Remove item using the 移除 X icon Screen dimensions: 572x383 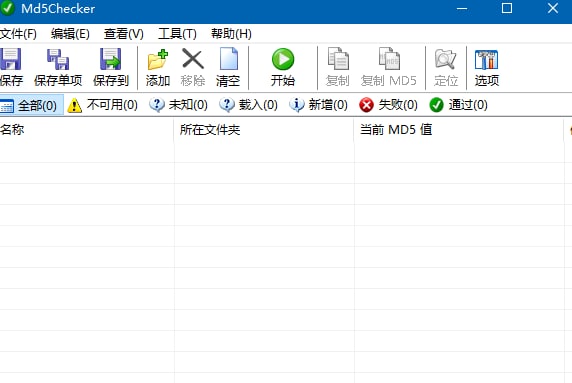[x=193, y=58]
